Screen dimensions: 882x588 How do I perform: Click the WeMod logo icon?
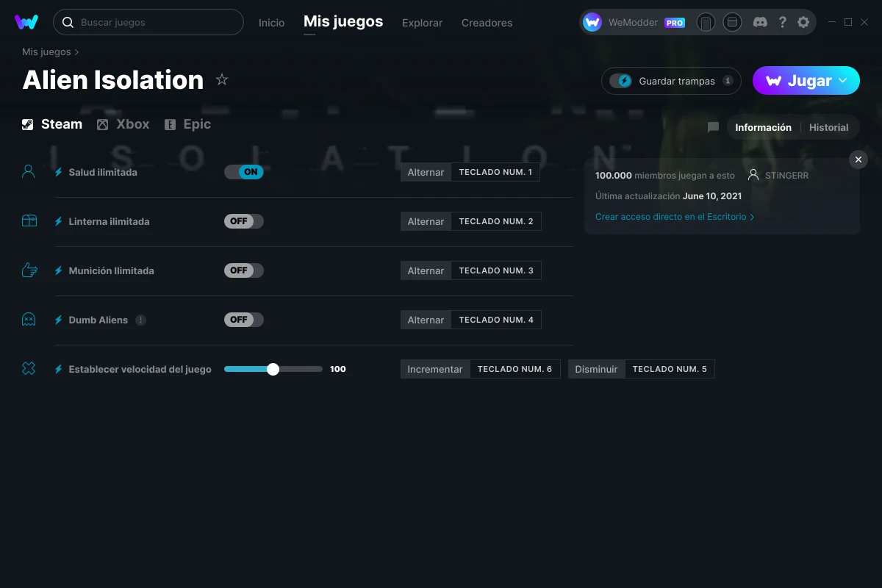[x=26, y=22]
